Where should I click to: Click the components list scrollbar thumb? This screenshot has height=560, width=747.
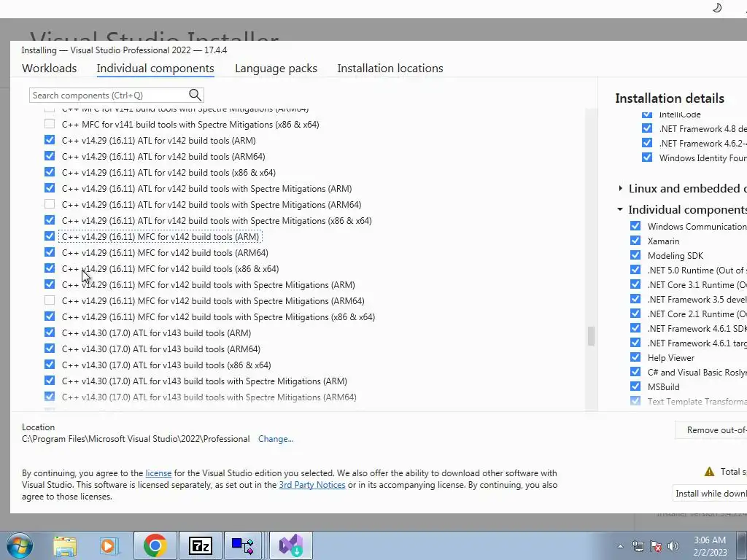point(591,336)
